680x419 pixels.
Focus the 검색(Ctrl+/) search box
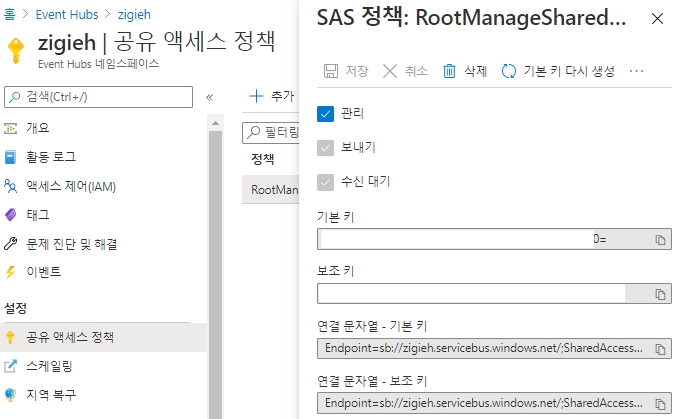point(98,97)
